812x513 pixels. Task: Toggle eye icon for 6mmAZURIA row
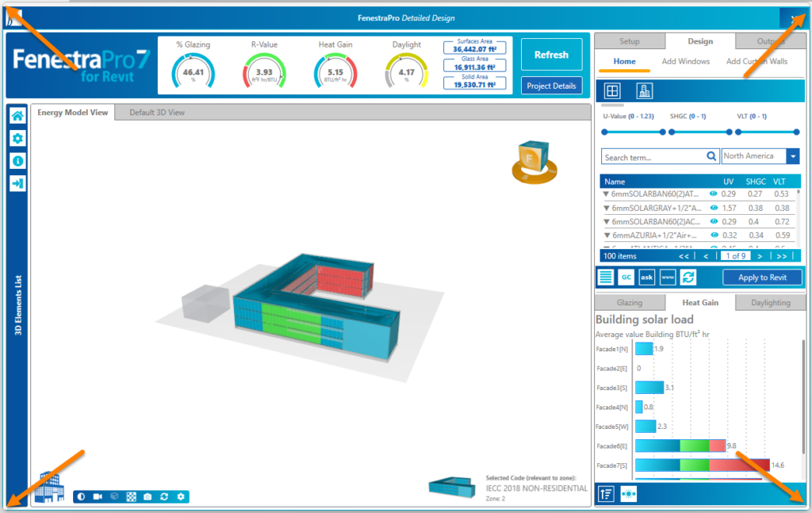pos(714,235)
